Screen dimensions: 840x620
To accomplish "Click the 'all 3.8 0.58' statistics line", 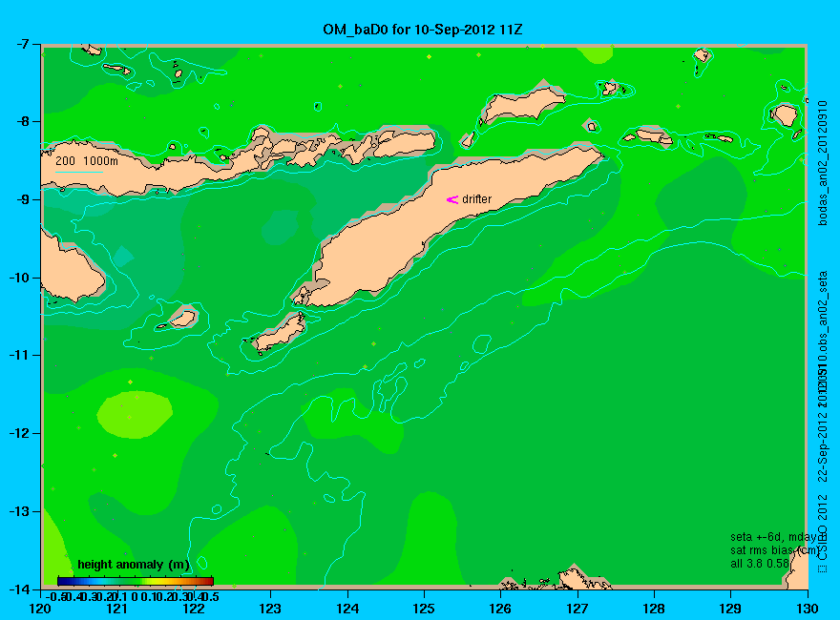I will click(760, 564).
